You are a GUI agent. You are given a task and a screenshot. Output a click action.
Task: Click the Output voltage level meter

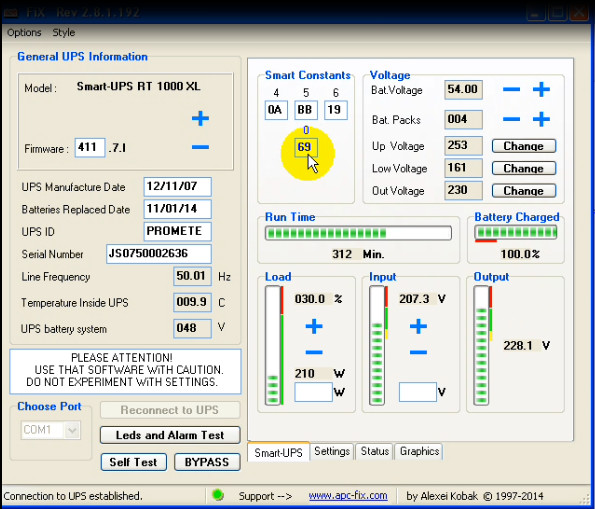[x=481, y=345]
